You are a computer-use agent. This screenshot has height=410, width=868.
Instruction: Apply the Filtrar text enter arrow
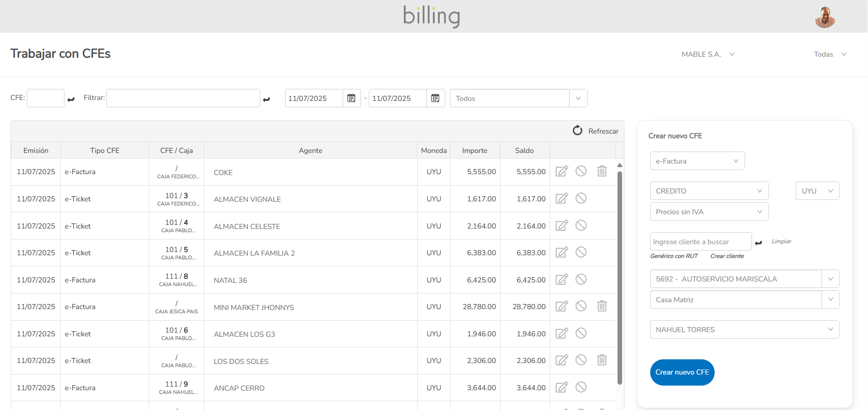pos(267,99)
